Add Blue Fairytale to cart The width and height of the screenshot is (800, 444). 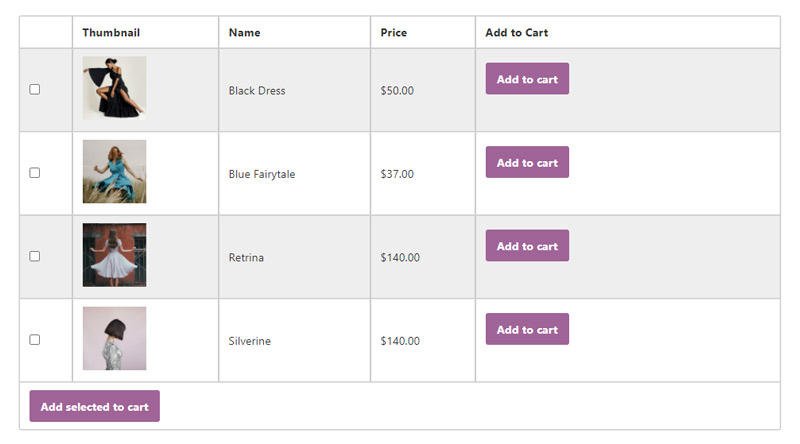click(527, 162)
